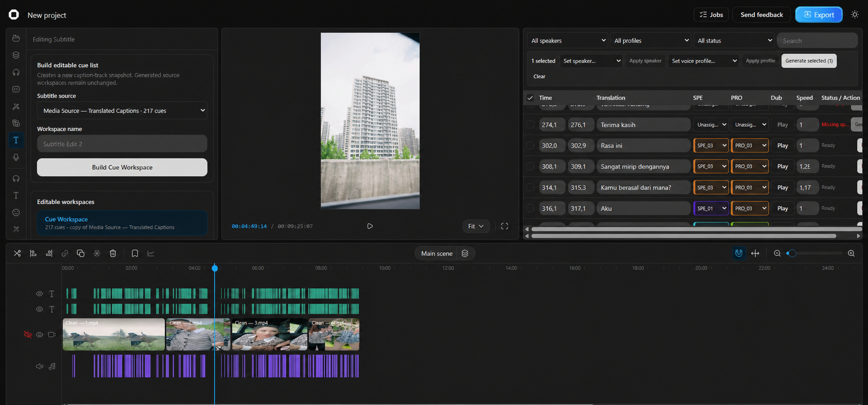Screen dimensions: 868x405
Task: Toggle the select-all checkbox in table header
Action: click(530, 98)
